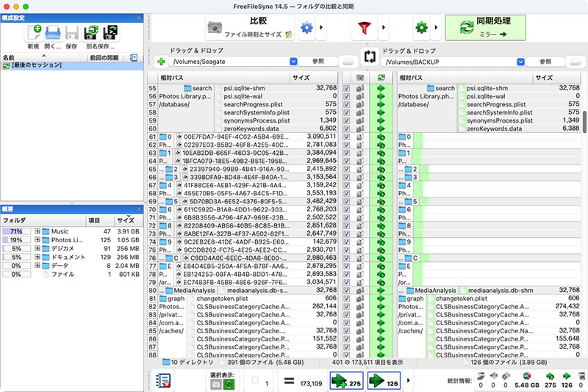Image resolution: width=588 pixels, height=392 pixels.
Task: Open synchronization settings green gear icon
Action: coord(421,28)
